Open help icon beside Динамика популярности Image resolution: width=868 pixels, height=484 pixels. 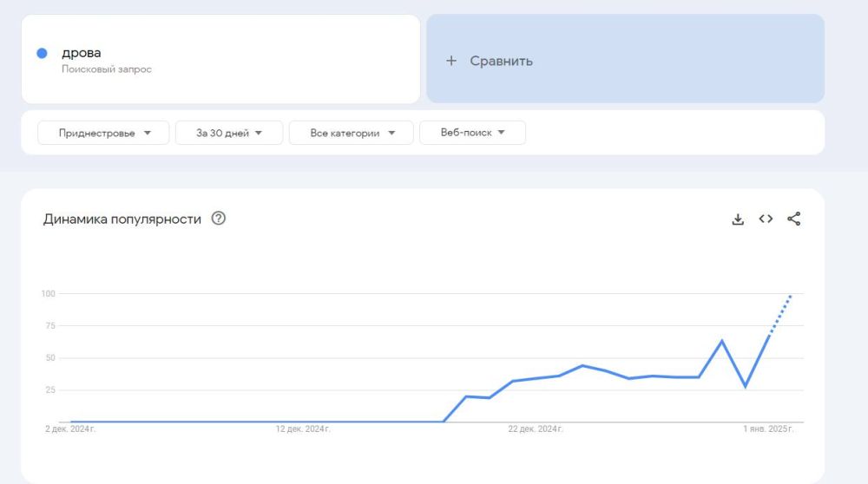coord(219,219)
